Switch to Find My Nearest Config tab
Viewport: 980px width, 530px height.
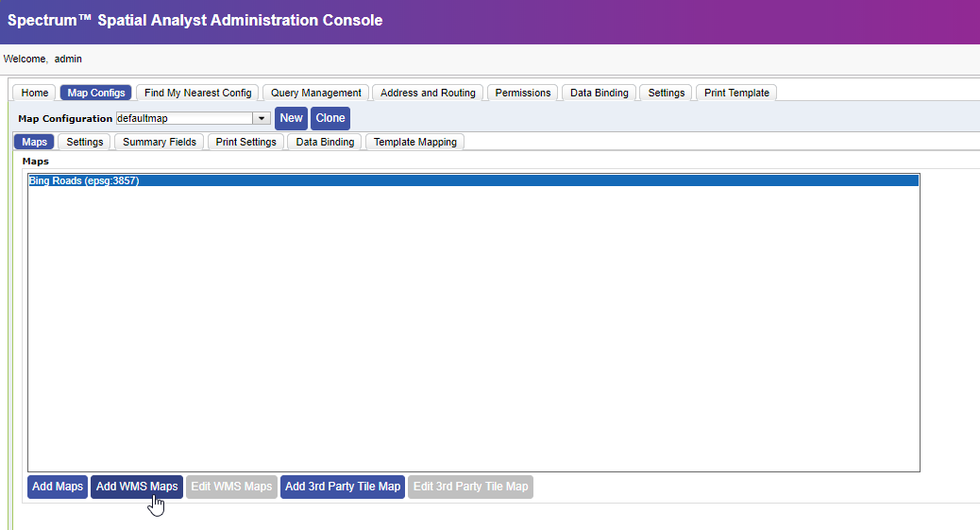tap(197, 93)
